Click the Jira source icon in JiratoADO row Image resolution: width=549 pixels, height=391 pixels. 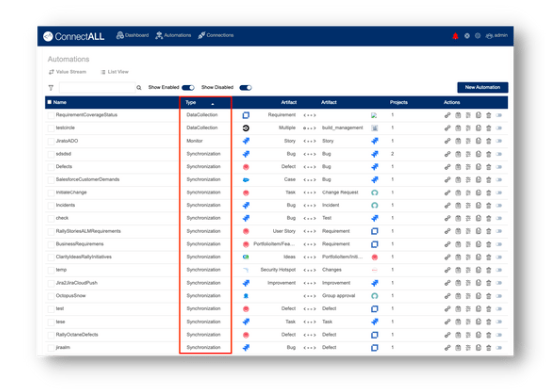pos(246,141)
